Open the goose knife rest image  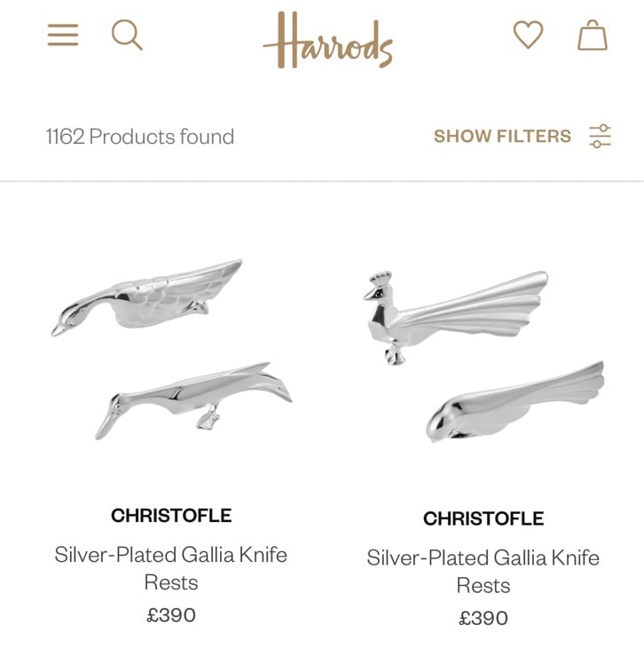pos(146,297)
